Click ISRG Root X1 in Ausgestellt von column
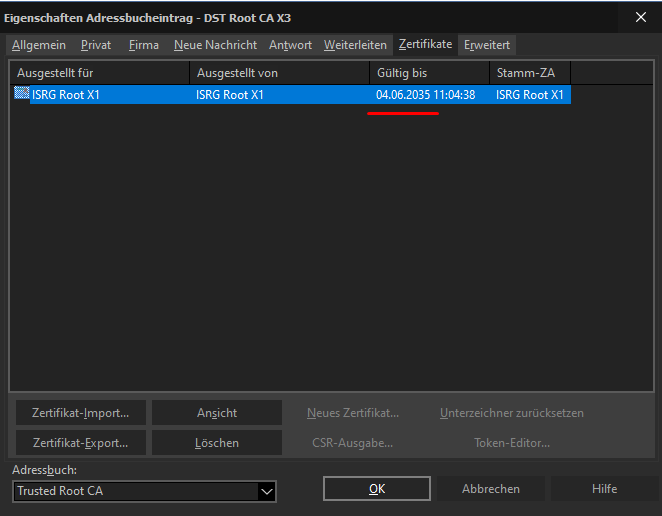 [230, 95]
